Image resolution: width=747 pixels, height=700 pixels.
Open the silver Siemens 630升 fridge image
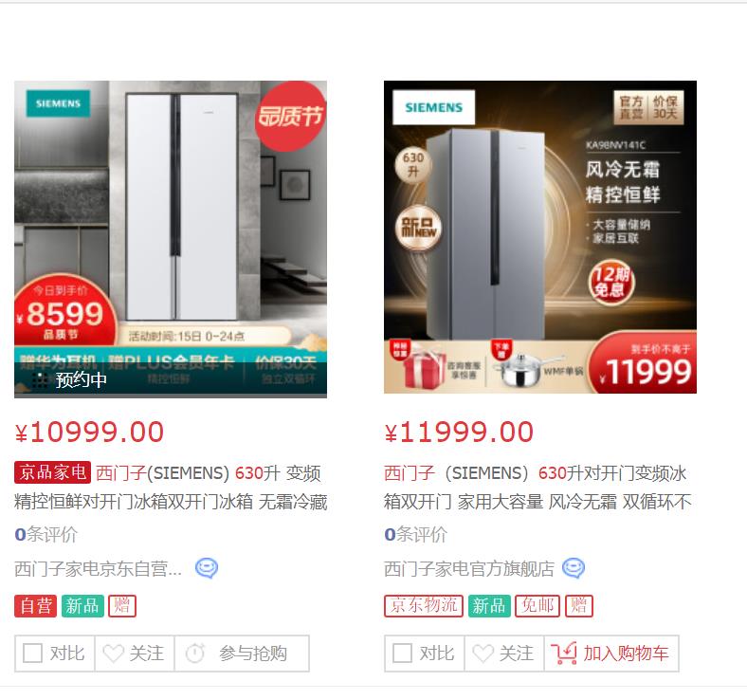pyautogui.click(x=540, y=237)
